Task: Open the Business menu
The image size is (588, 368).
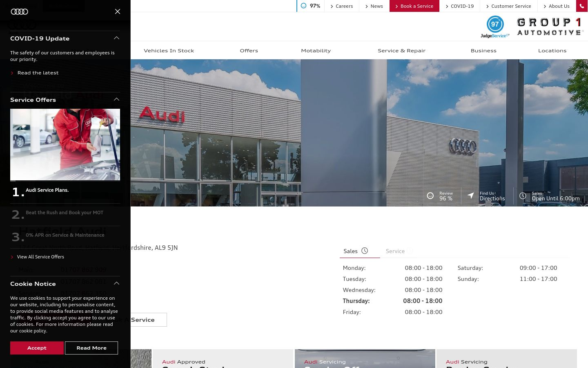Action: (483, 51)
